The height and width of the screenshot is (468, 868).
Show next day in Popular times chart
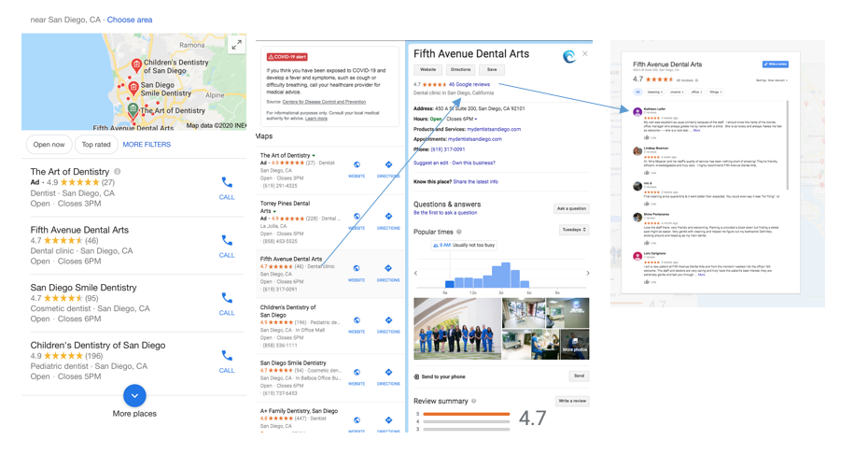(587, 273)
